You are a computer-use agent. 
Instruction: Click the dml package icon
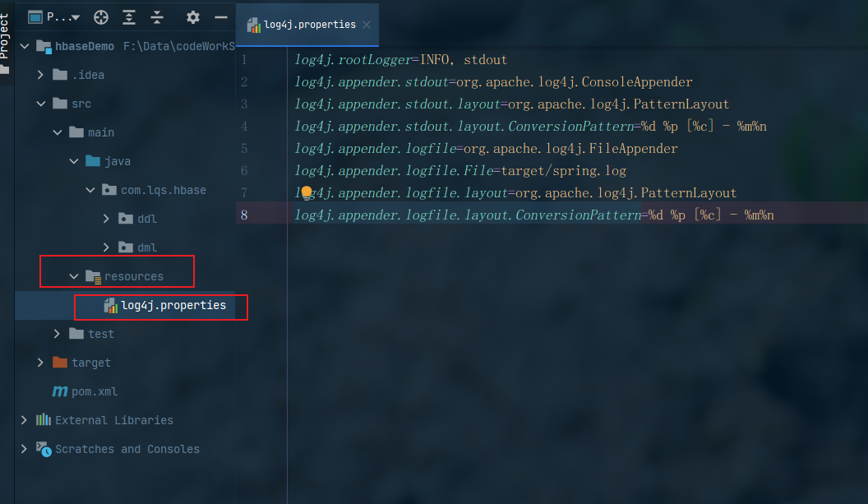click(x=126, y=247)
